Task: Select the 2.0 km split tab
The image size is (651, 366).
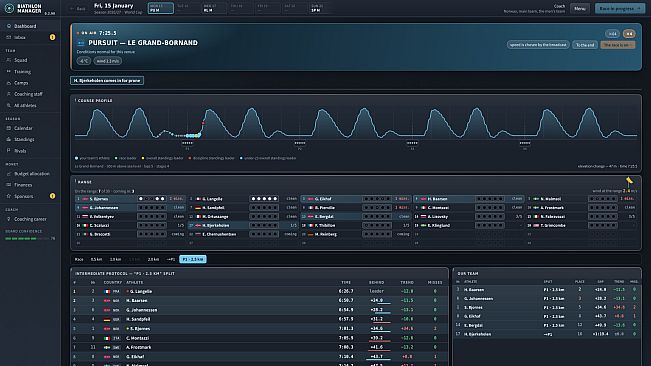Action: pos(153,259)
